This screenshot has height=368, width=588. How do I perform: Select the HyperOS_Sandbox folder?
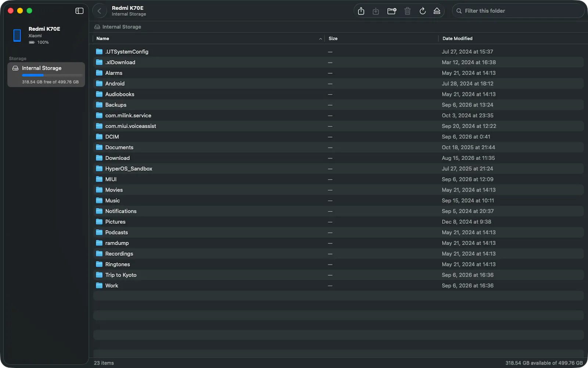[x=129, y=169]
